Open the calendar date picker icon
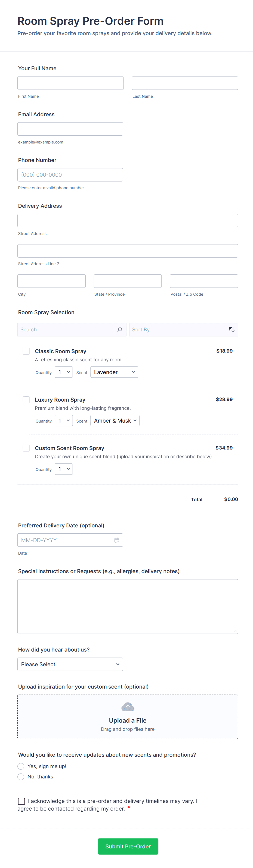The width and height of the screenshot is (253, 868). point(116,540)
